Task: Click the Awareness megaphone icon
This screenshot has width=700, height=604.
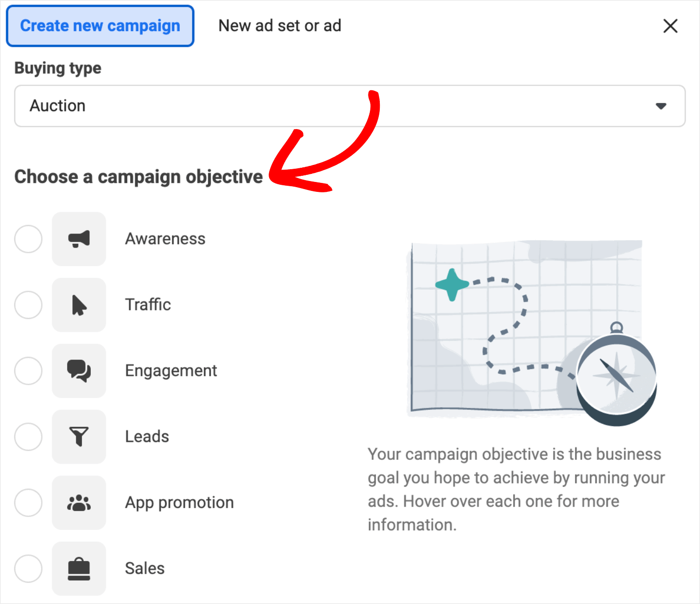Action: (x=79, y=239)
